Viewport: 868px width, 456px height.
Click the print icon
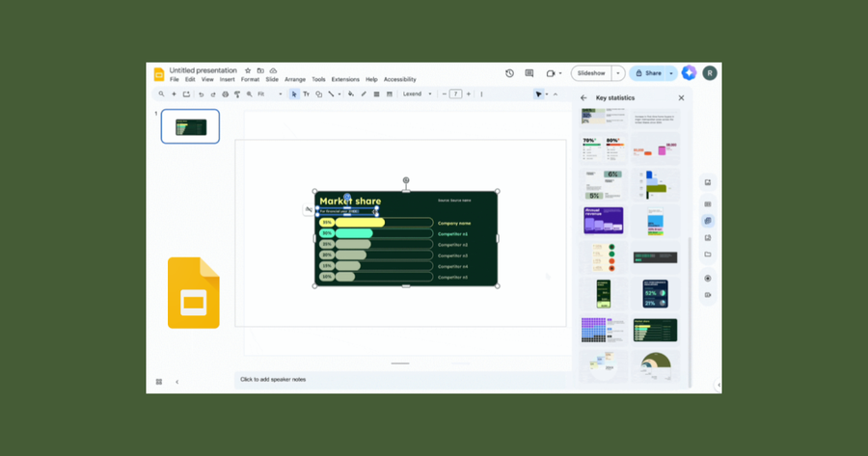[x=226, y=94]
